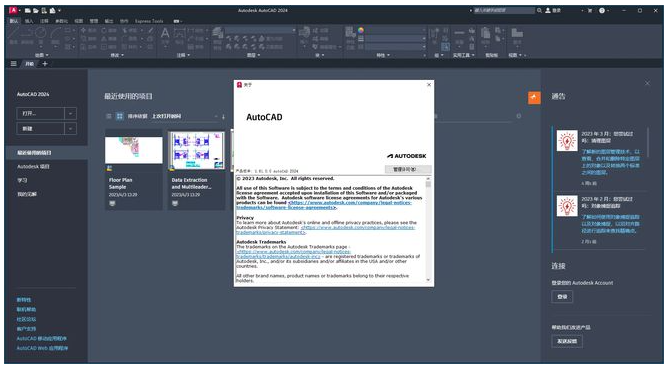Click the Save As icon in quick access toolbar
This screenshot has height=367, width=668.
pos(52,11)
